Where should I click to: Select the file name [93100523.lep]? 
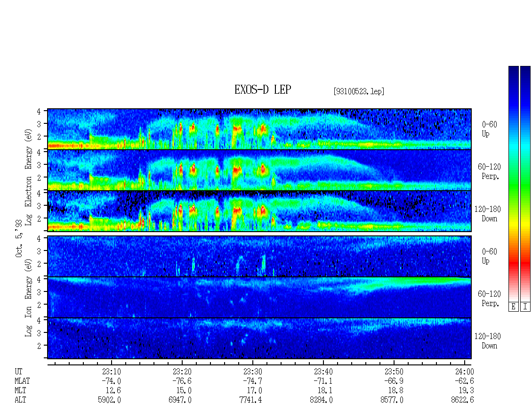359,91
